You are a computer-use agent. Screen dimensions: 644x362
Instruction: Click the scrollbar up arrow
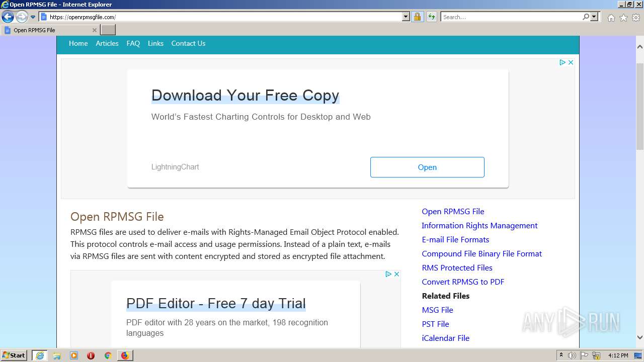[640, 47]
